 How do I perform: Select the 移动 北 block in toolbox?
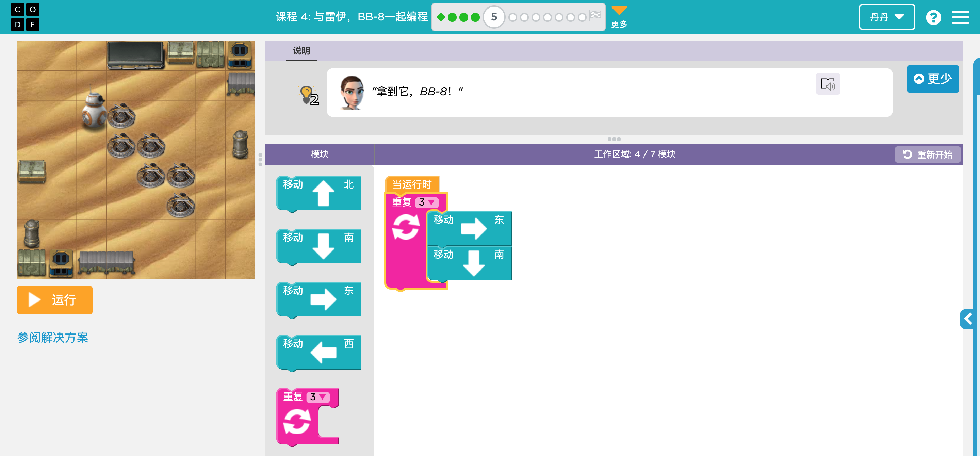(319, 193)
